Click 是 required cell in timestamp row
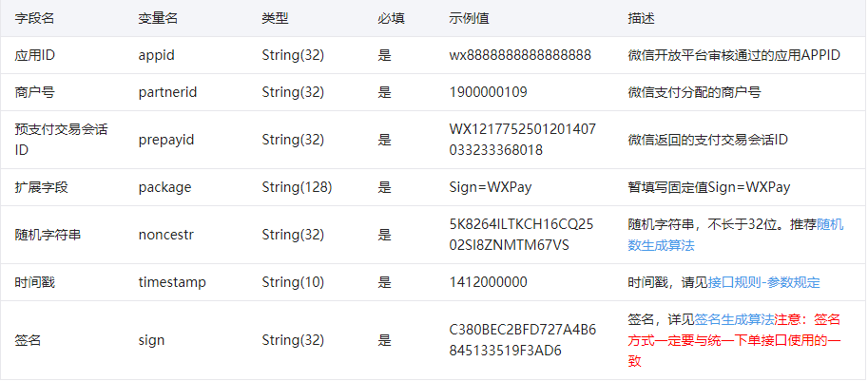The height and width of the screenshot is (381, 868). tap(385, 282)
